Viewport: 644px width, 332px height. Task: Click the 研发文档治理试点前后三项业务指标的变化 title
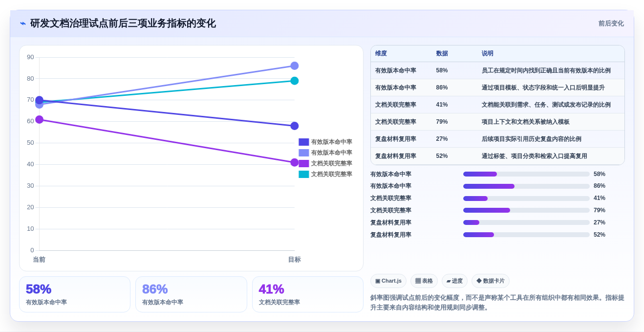(x=123, y=23)
